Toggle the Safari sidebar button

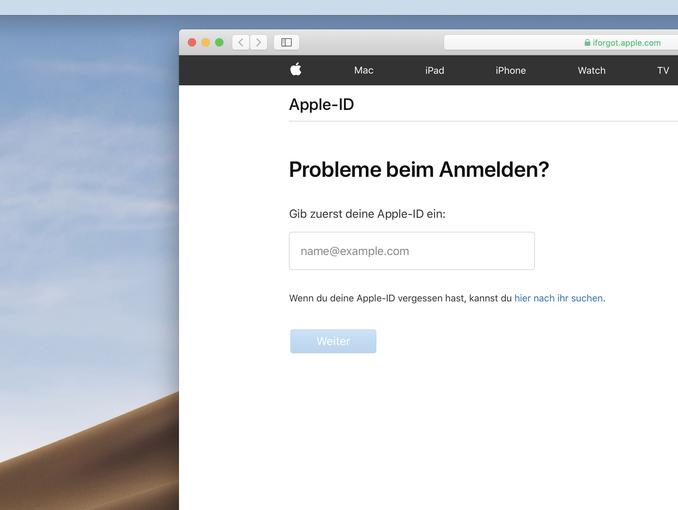pos(286,42)
